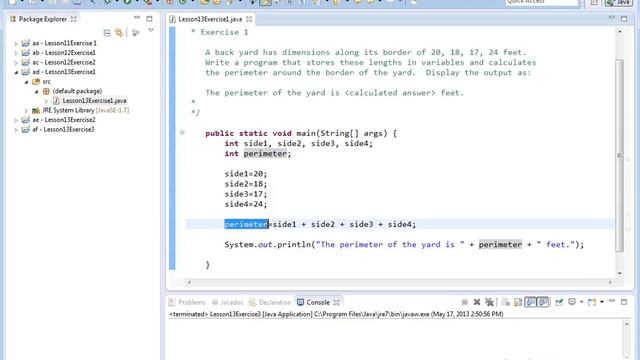The height and width of the screenshot is (360, 640).
Task: Select ae - Lesson13Exercise2 project label
Action: [64, 120]
